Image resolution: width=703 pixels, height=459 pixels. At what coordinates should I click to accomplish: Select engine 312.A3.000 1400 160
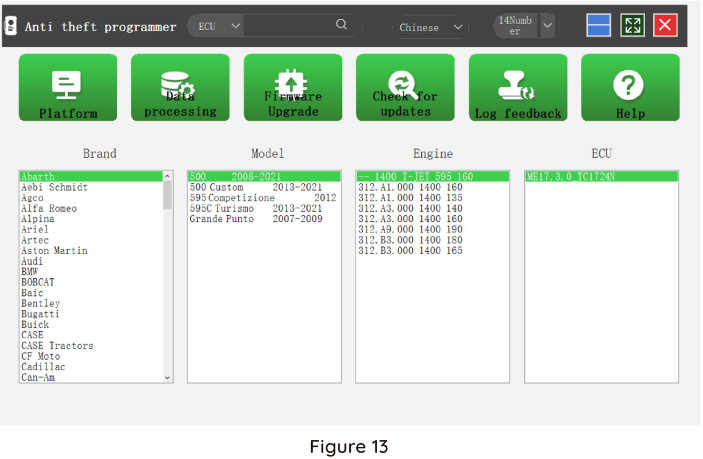click(433, 219)
